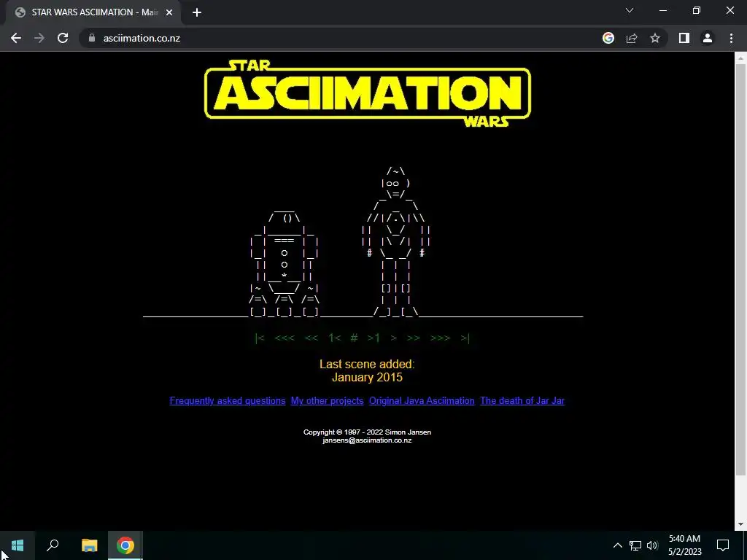Open the My other projects link

click(327, 401)
